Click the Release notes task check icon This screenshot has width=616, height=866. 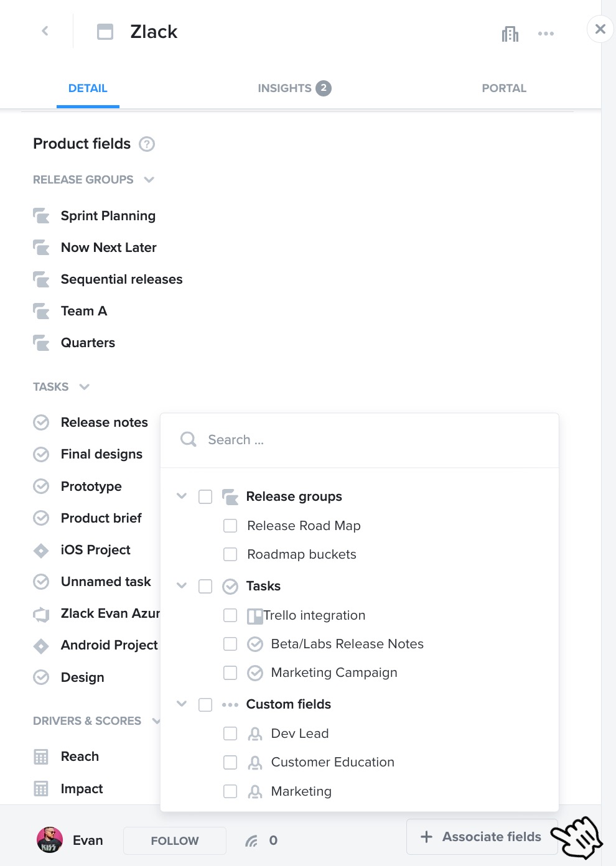[41, 423]
